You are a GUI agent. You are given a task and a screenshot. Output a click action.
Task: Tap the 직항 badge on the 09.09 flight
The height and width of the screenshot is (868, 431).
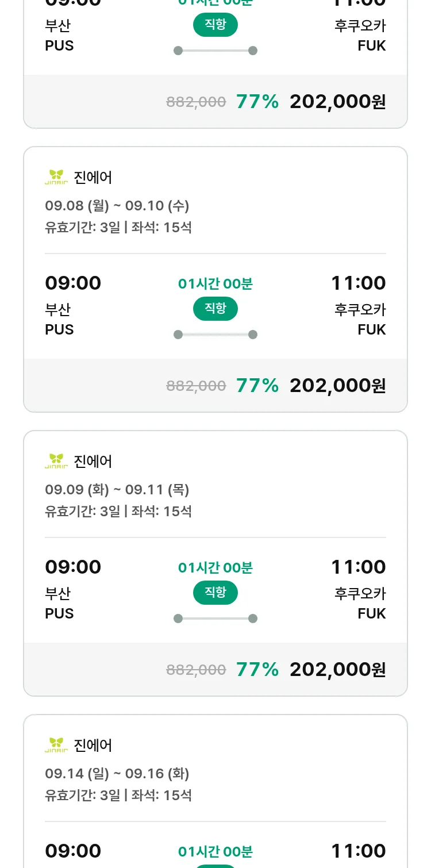(x=215, y=593)
